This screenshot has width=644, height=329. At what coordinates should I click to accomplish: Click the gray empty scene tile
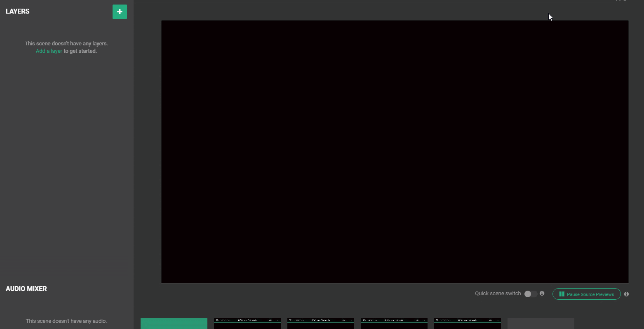(x=541, y=324)
